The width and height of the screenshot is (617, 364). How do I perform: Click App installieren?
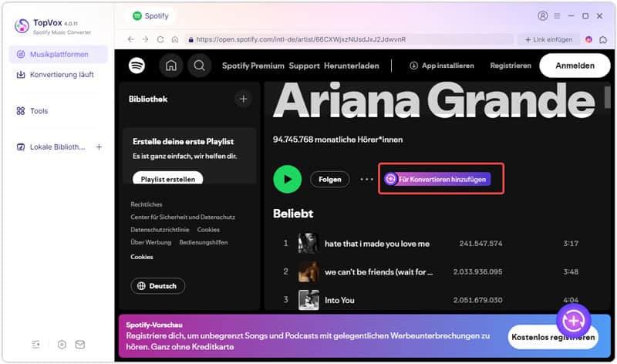point(441,66)
